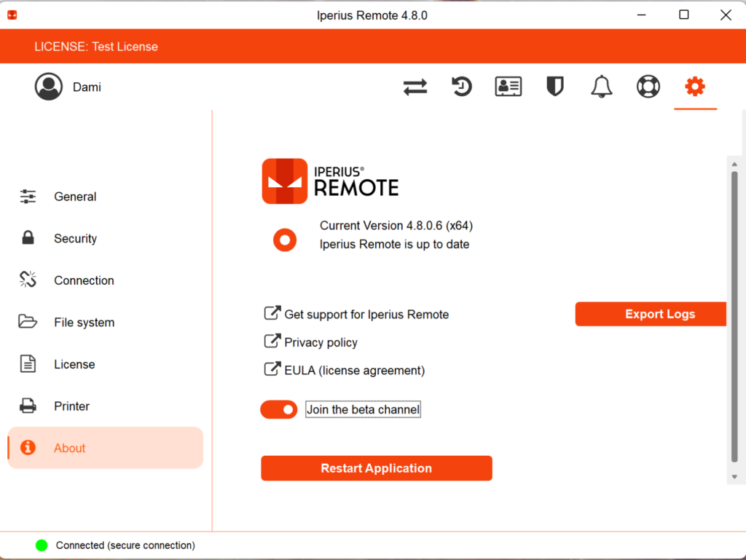Click the General sliders icon
The image size is (746, 560).
tap(28, 197)
